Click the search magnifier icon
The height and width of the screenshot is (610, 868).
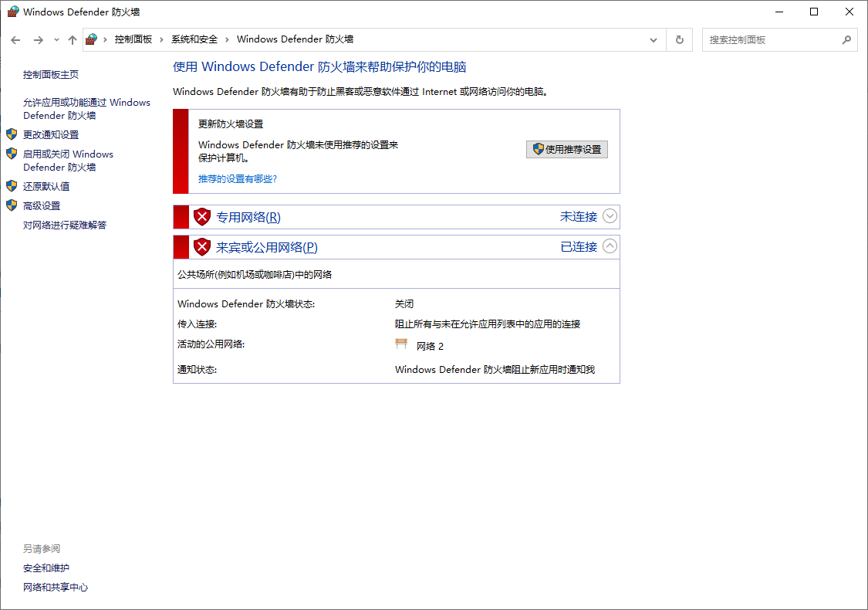846,40
